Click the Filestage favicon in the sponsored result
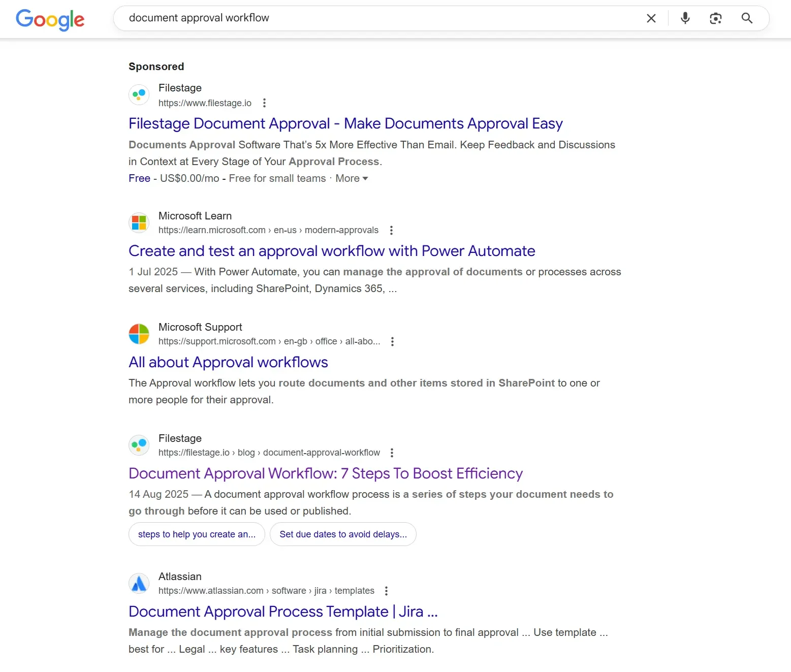The width and height of the screenshot is (791, 672). coord(139,95)
